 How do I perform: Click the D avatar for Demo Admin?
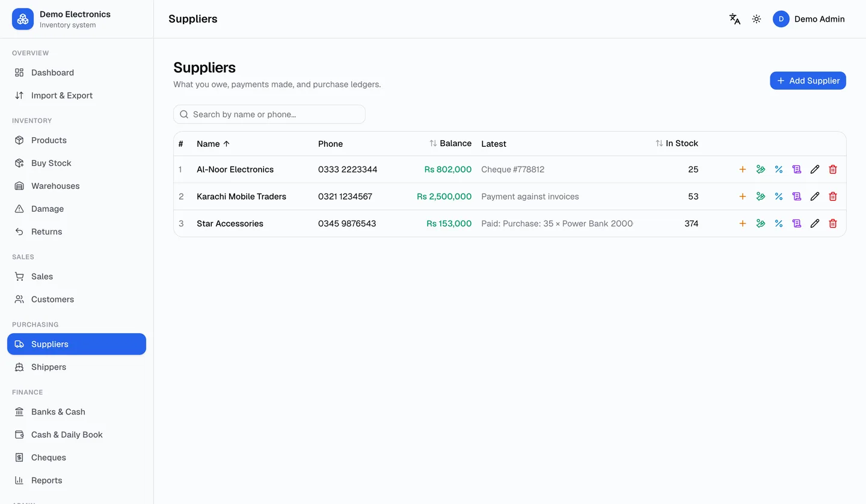pos(781,19)
